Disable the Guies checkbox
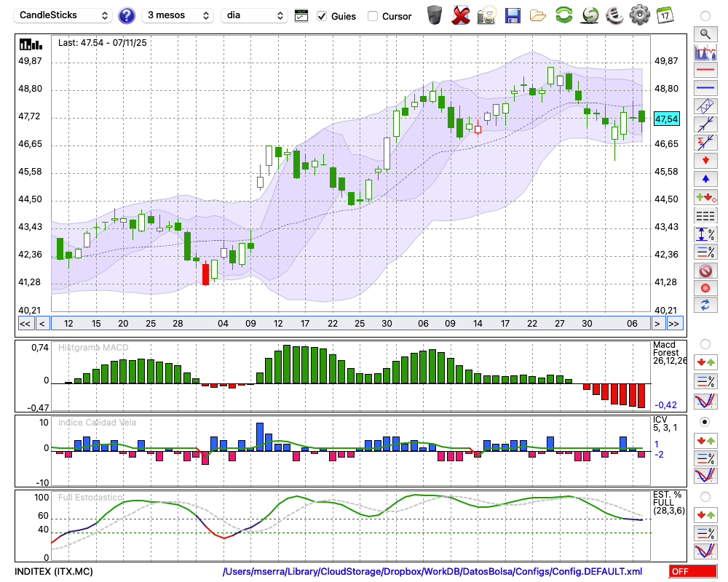728x582 pixels. (x=322, y=16)
